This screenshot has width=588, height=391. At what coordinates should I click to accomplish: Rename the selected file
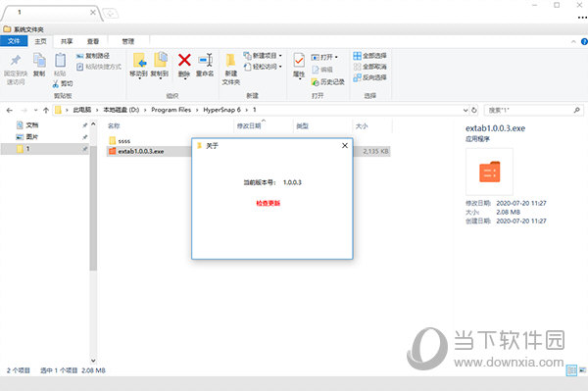coord(205,66)
